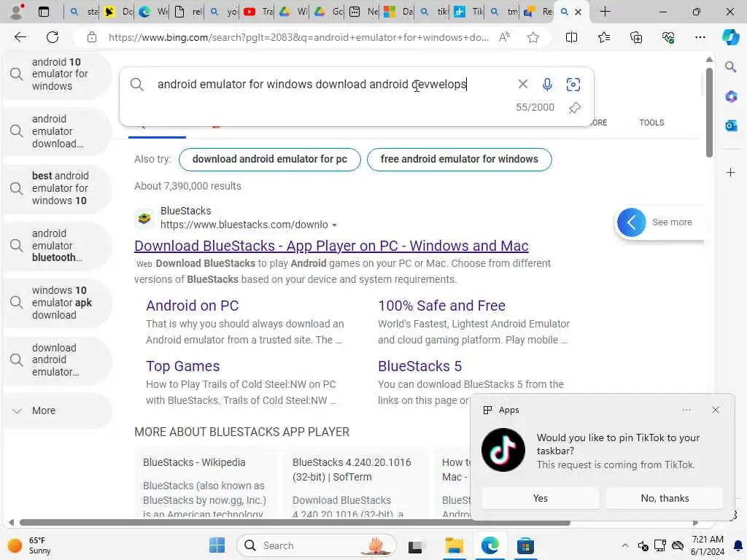
Task: Open Browser essentials heart icon
Action: coord(668,37)
